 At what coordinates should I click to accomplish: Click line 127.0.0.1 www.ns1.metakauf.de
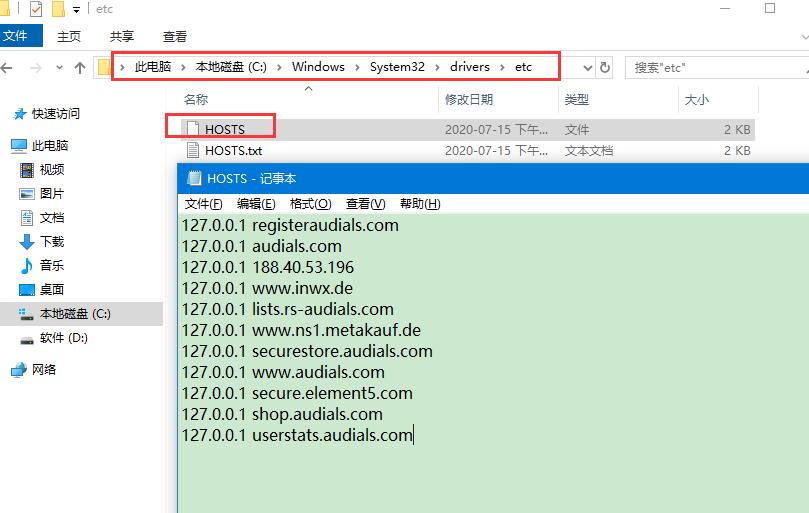[301, 330]
